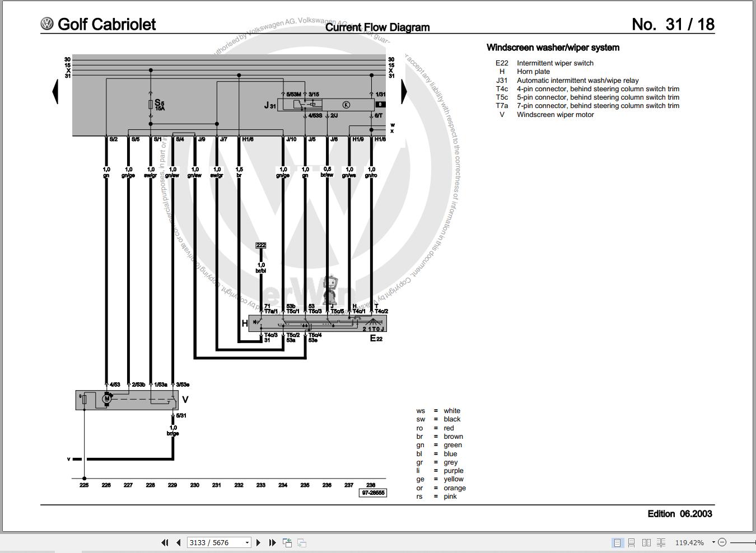Click the relay terminal label 1/31
This screenshot has width=756, height=553.
pos(380,95)
